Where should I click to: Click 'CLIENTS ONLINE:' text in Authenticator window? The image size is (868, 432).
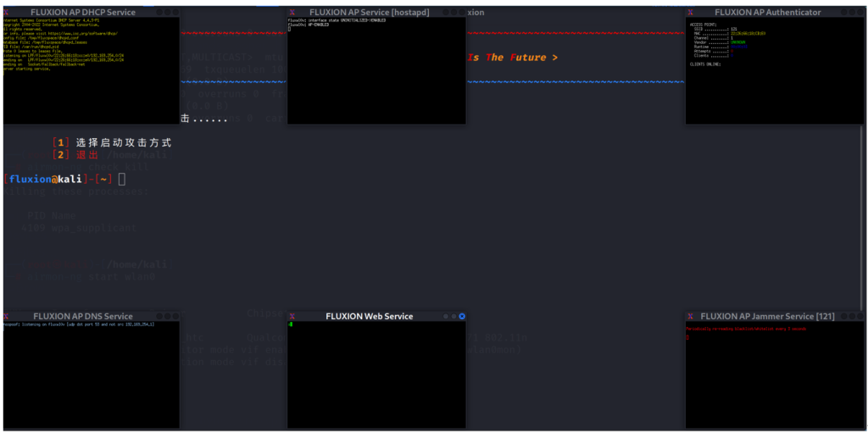[704, 64]
